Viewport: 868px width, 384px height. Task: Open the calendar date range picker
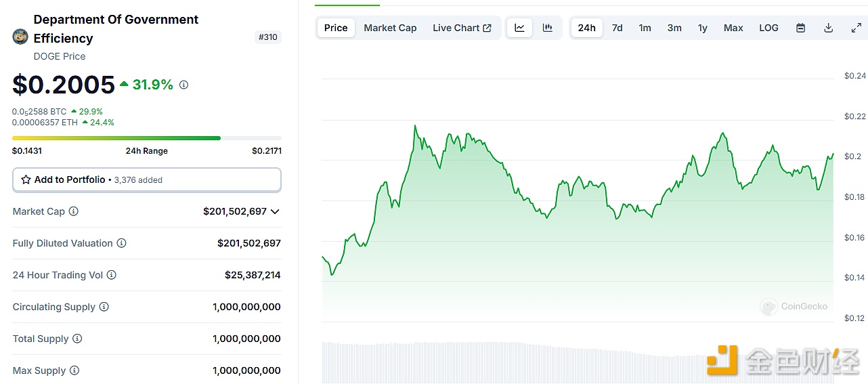click(x=800, y=28)
